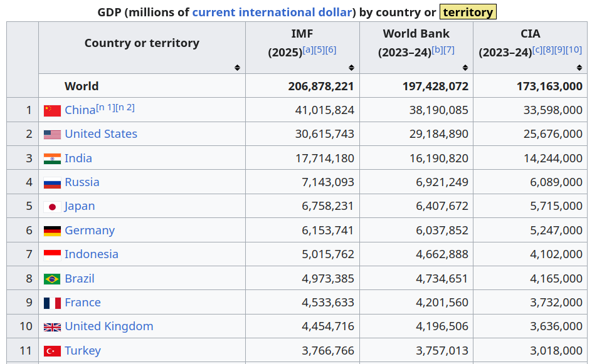The width and height of the screenshot is (592, 364).
Task: Open the current international dollar link
Action: (x=272, y=12)
